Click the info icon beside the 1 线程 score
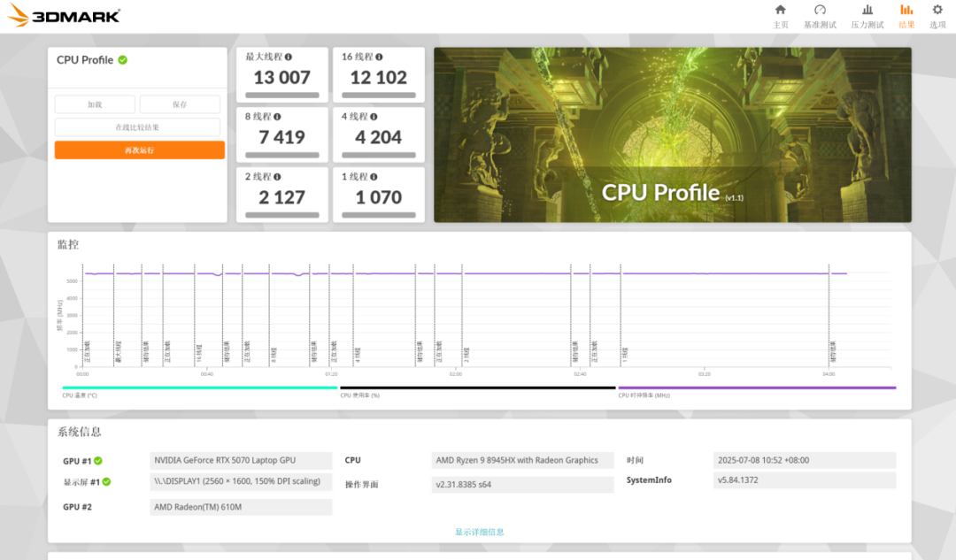 pos(374,177)
